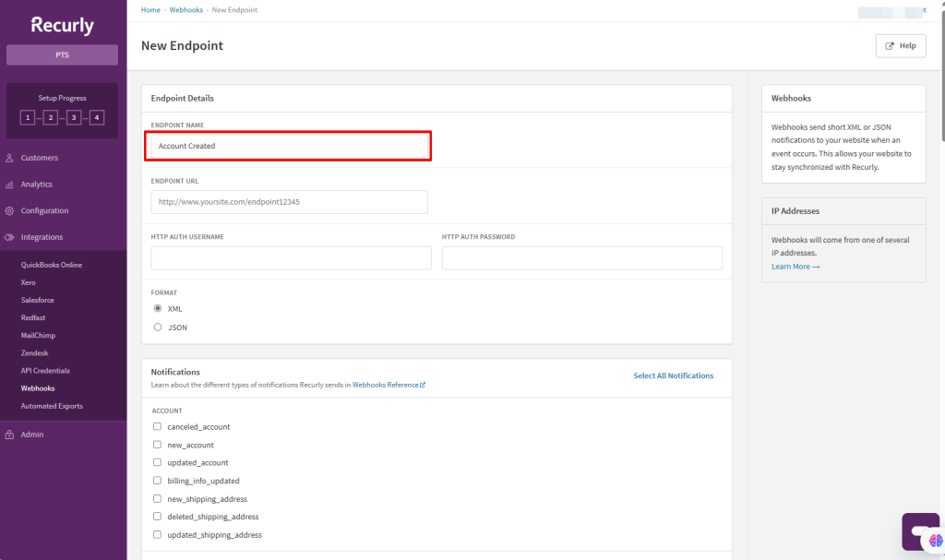Open the PTS site selector
The height and width of the screenshot is (560, 945).
62,55
